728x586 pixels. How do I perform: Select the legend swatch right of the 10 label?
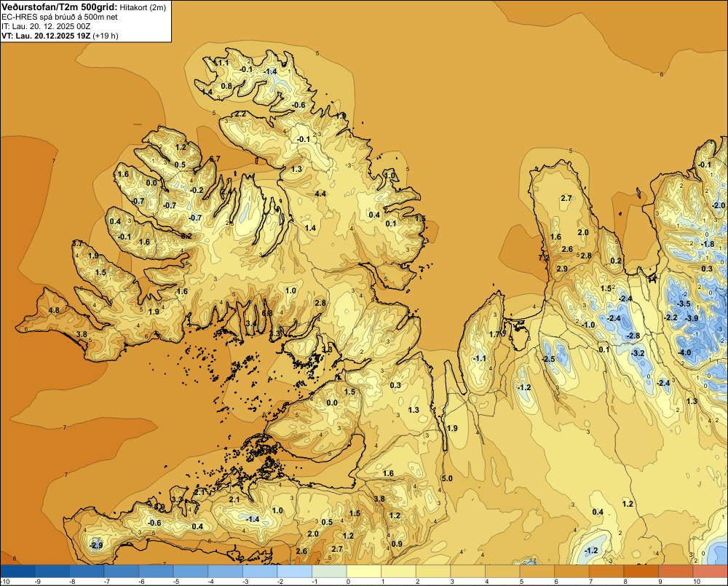click(711, 571)
